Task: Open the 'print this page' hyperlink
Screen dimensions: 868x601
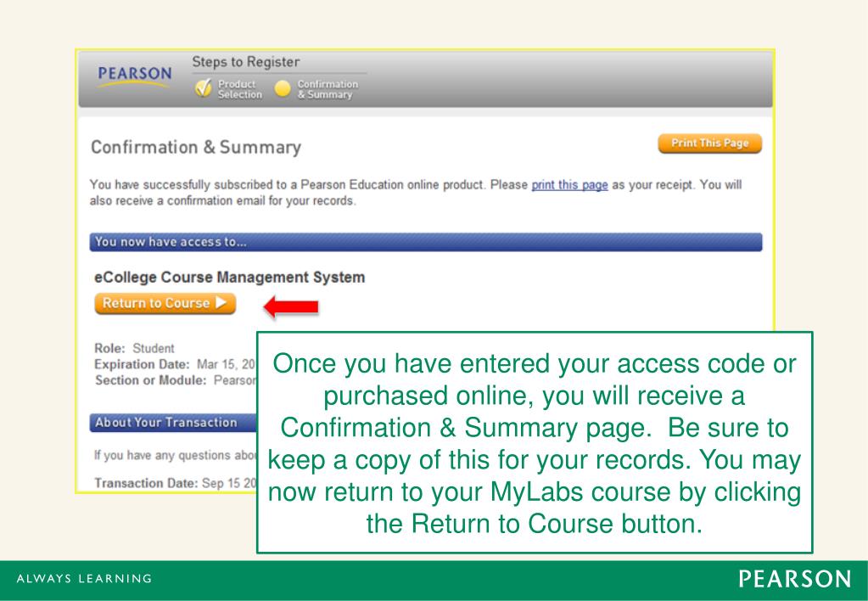Action: [x=569, y=185]
